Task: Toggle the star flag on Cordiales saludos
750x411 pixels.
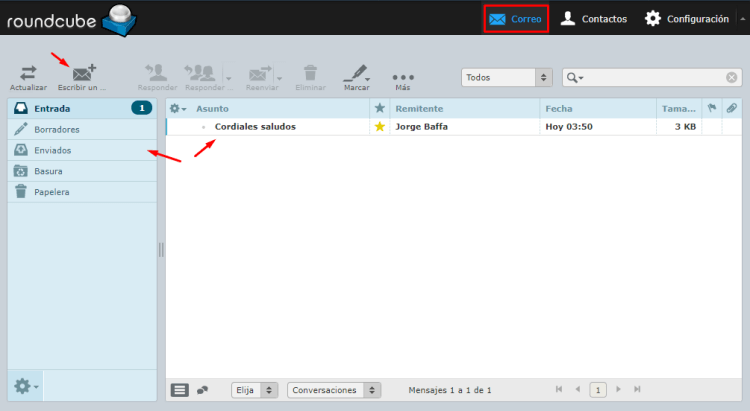Action: pos(379,127)
